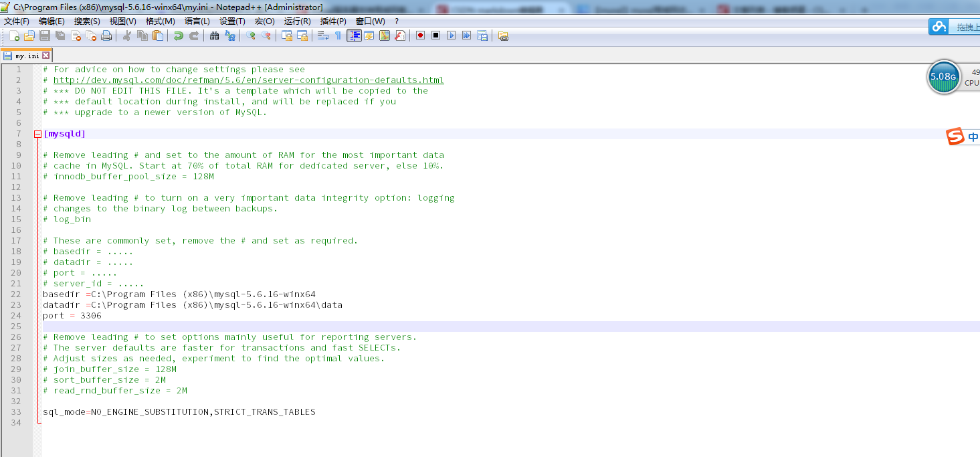
Task: Click the Replace toolbar icon
Action: pyautogui.click(x=229, y=35)
